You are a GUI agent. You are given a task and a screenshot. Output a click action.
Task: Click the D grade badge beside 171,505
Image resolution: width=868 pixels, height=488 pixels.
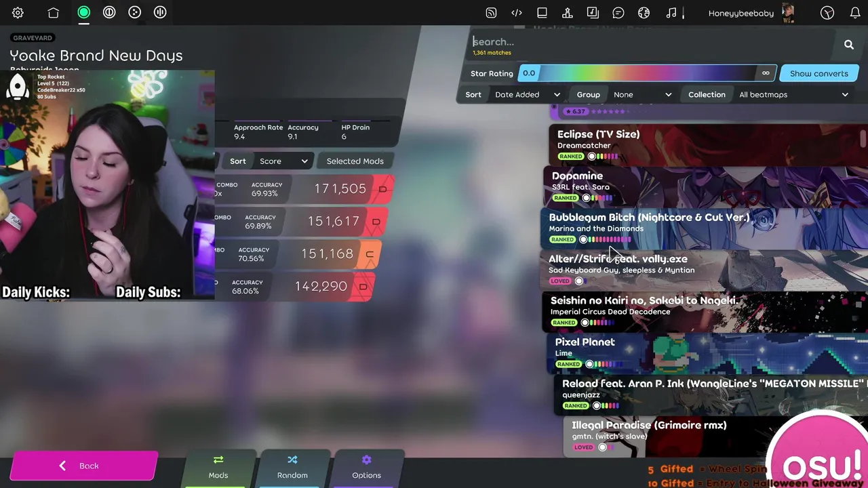pyautogui.click(x=382, y=189)
